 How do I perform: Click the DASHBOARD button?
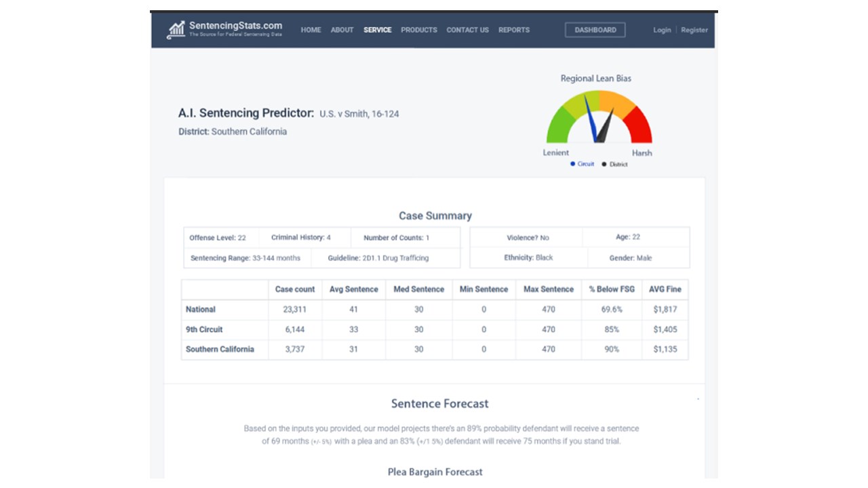pos(595,30)
